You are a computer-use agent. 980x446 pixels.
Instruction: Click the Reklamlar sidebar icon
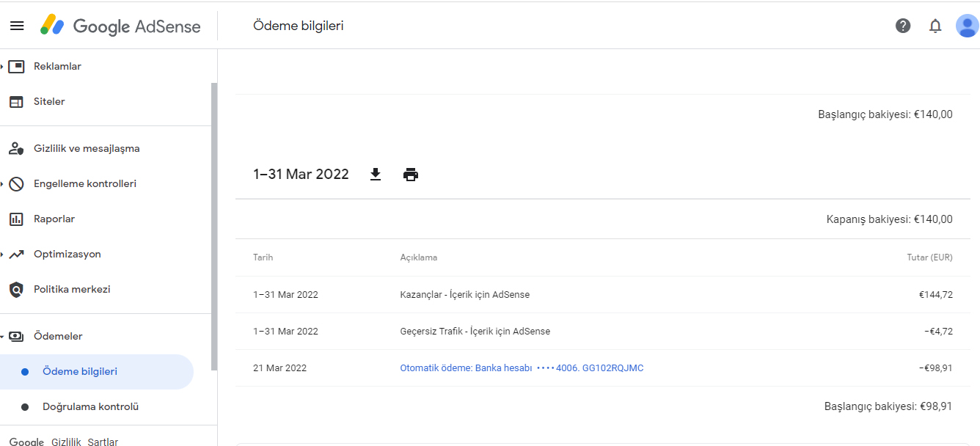(16, 66)
